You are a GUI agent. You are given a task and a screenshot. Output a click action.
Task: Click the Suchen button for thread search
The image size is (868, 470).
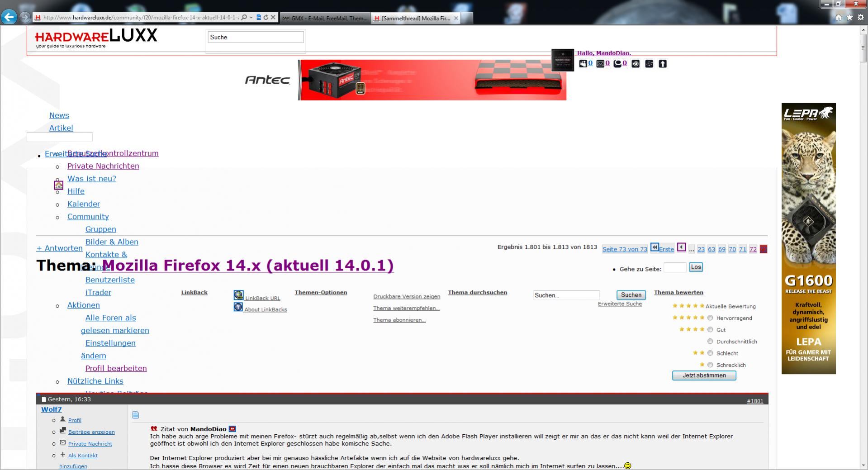tap(631, 295)
